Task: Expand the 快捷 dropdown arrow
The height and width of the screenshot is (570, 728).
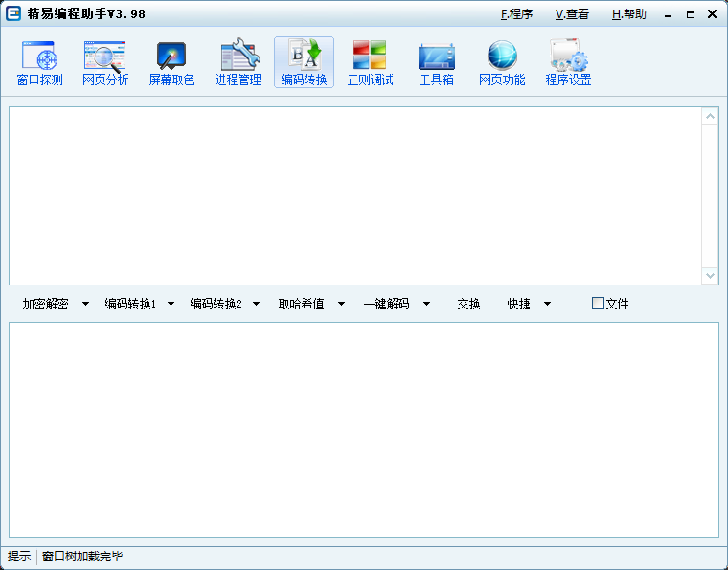Action: (547, 304)
